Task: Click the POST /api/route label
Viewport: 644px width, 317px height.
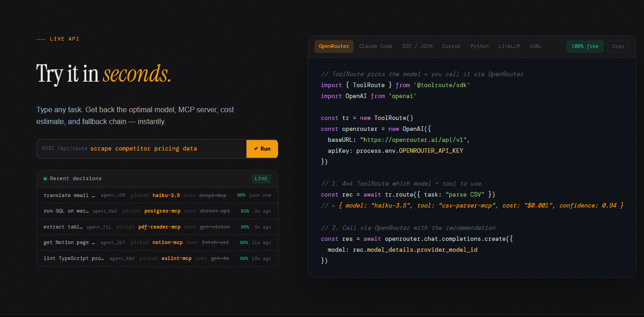Action: (65, 149)
